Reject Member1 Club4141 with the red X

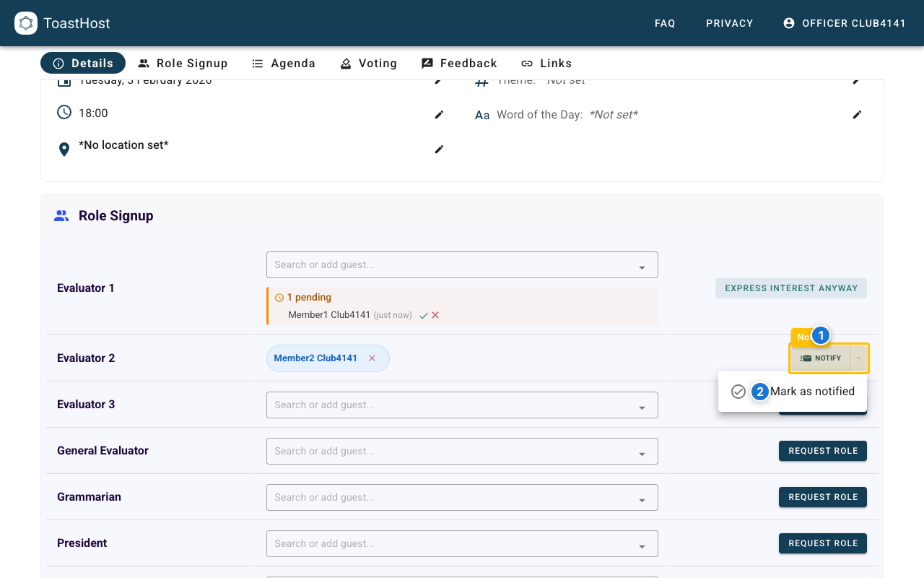point(435,315)
